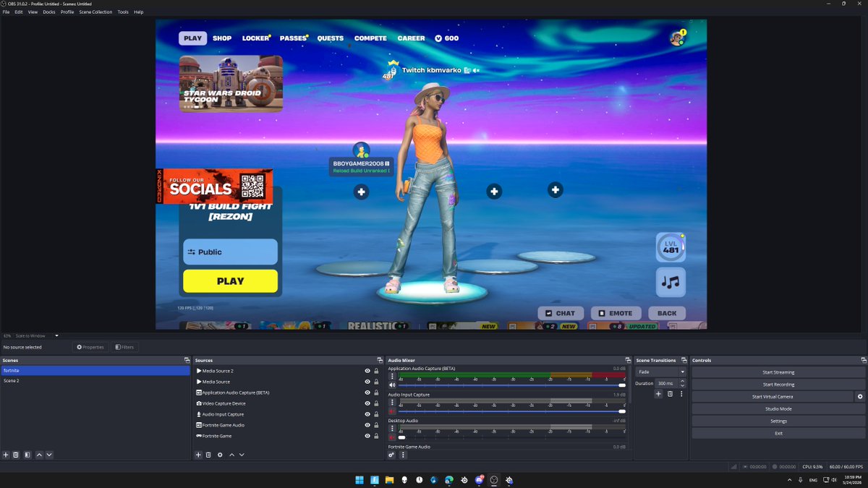Viewport: 868px width, 488px height.
Task: Undock the Controls panel
Action: (864, 360)
